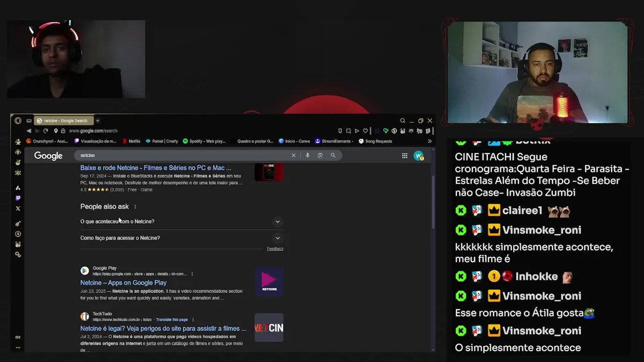Click the browser tab search magnifier
644x362 pixels.
403,121
